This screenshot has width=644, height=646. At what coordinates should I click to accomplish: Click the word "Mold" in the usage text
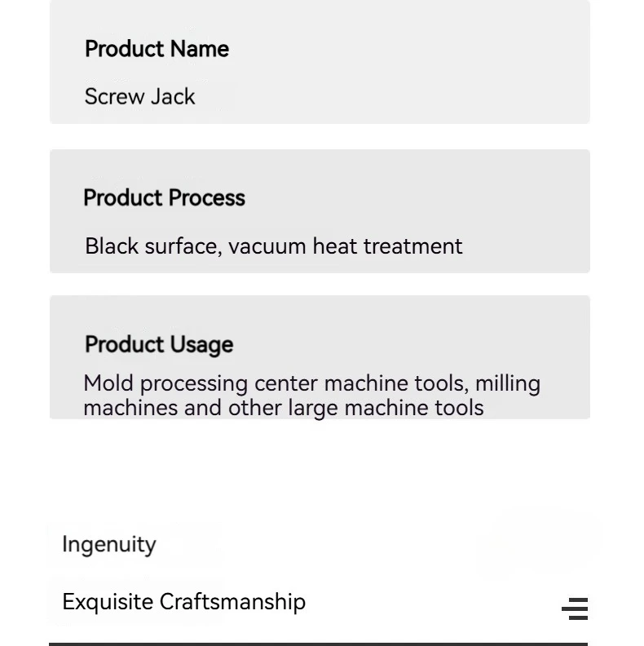pos(108,383)
